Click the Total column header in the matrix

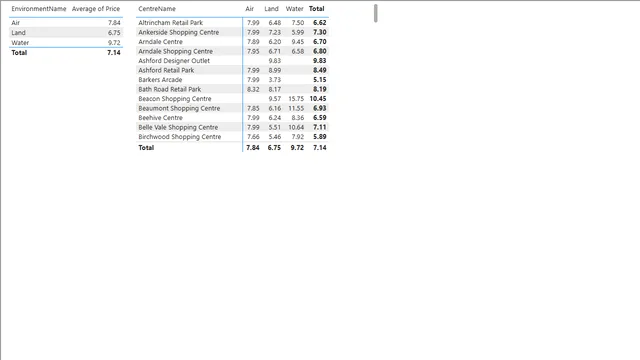[x=317, y=9]
